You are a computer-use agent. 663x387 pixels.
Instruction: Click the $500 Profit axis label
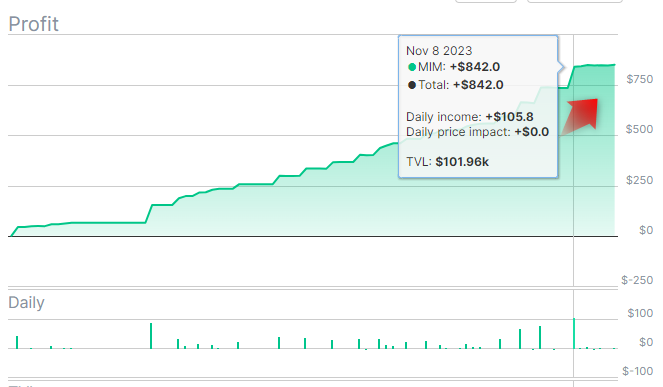point(639,129)
